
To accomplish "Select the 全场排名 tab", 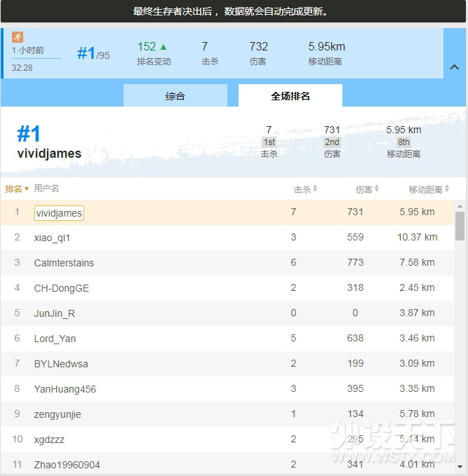I will click(x=290, y=96).
